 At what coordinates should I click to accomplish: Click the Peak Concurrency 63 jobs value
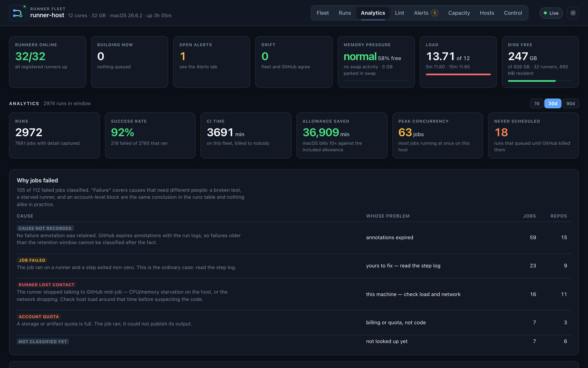pos(411,132)
